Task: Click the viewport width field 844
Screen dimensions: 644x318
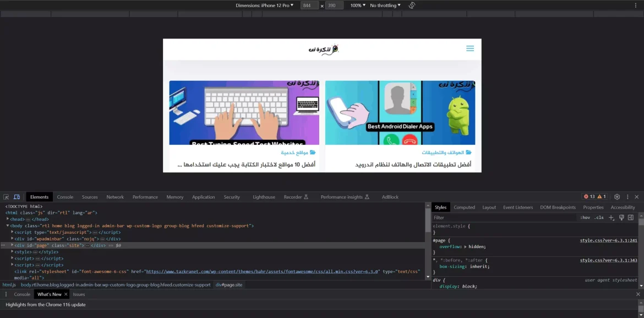Action: pyautogui.click(x=310, y=6)
